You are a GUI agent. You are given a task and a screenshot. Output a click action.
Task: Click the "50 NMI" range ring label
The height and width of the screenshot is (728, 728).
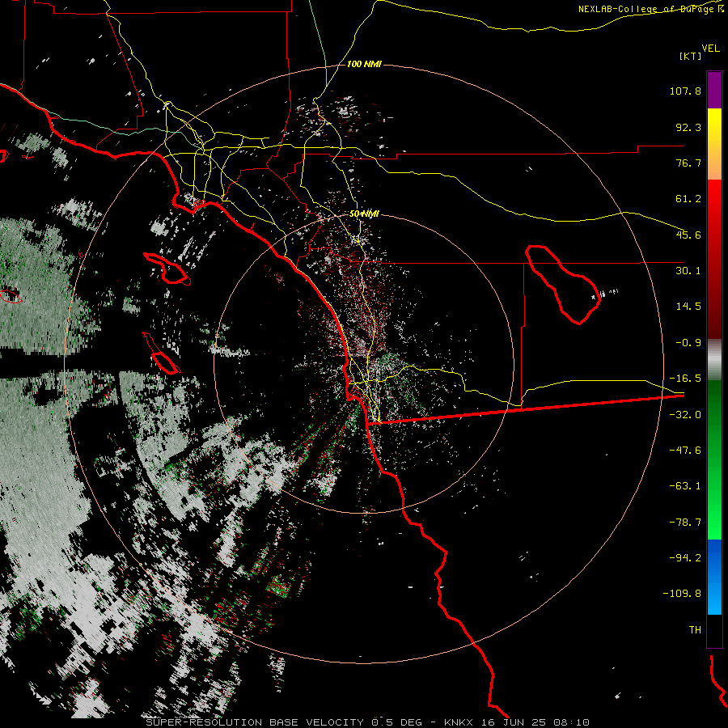[364, 214]
